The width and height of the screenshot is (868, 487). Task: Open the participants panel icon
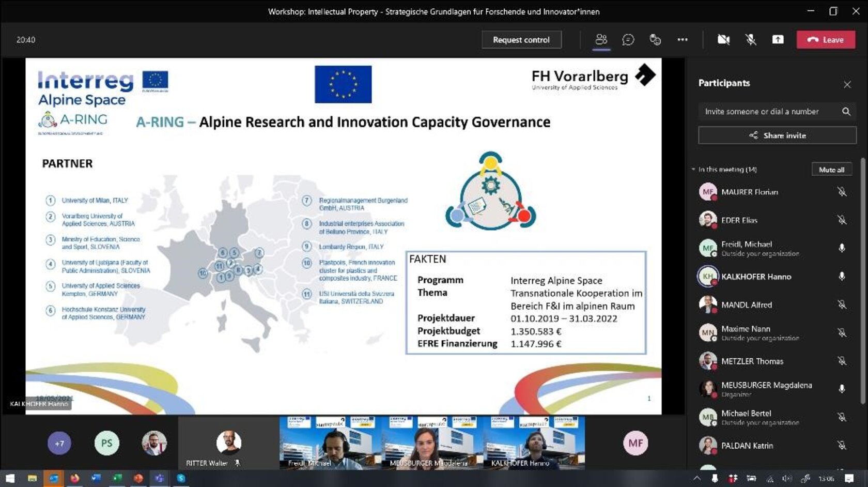pyautogui.click(x=601, y=40)
